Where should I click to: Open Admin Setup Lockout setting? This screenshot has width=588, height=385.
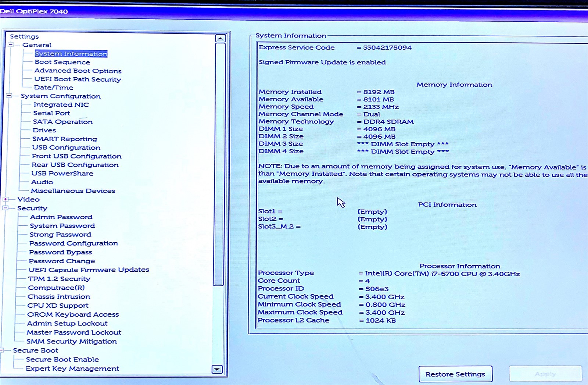(x=67, y=324)
